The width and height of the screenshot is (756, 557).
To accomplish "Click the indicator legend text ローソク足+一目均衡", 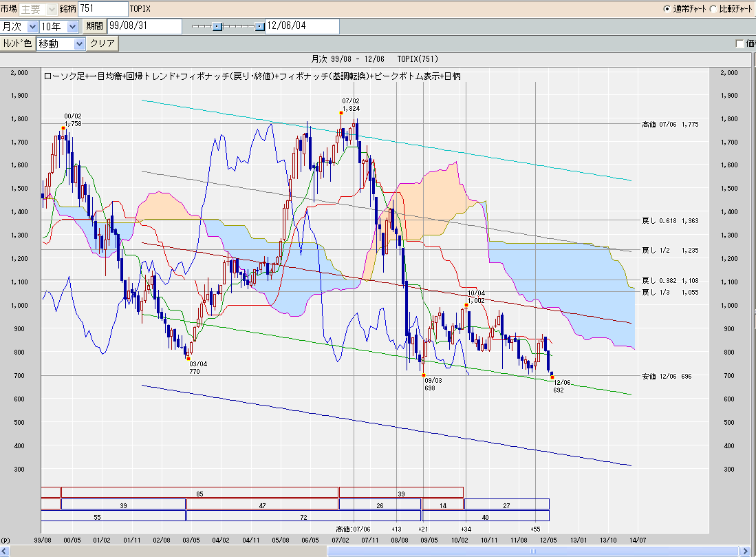I will (83, 76).
